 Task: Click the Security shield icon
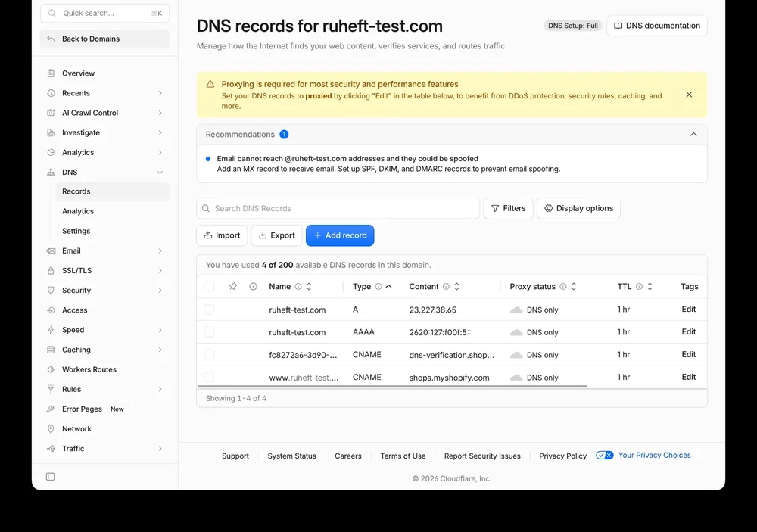coord(51,291)
